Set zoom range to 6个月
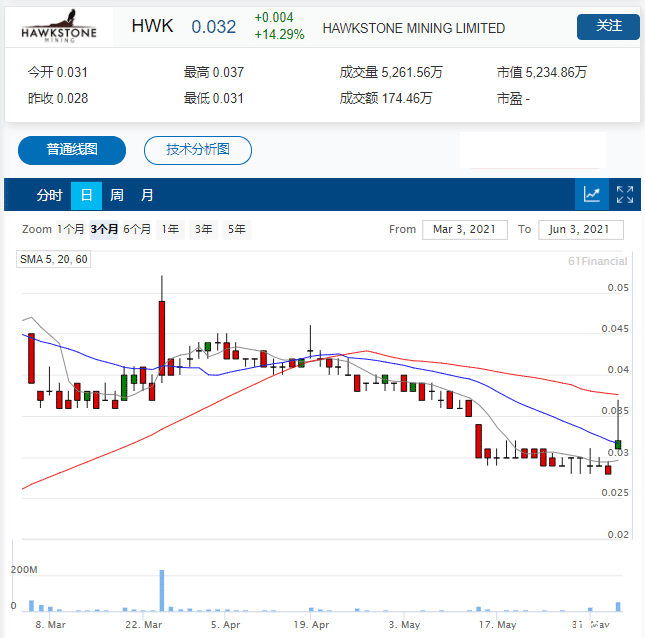The image size is (645, 638). [x=137, y=229]
